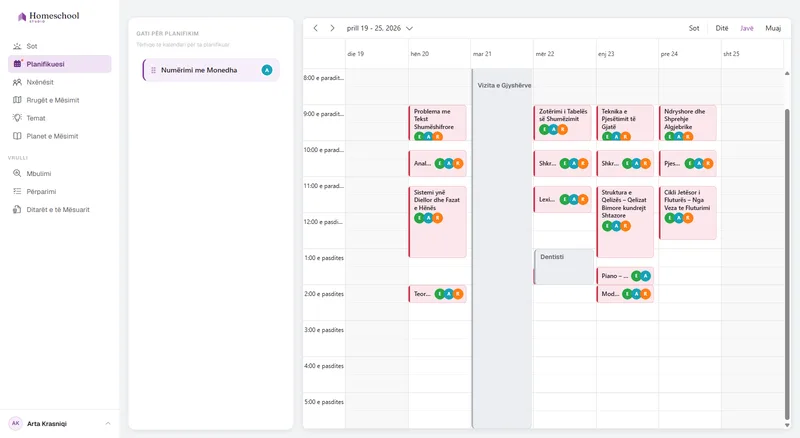Click the AK user avatar
Image resolution: width=800 pixels, height=438 pixels.
(x=16, y=423)
